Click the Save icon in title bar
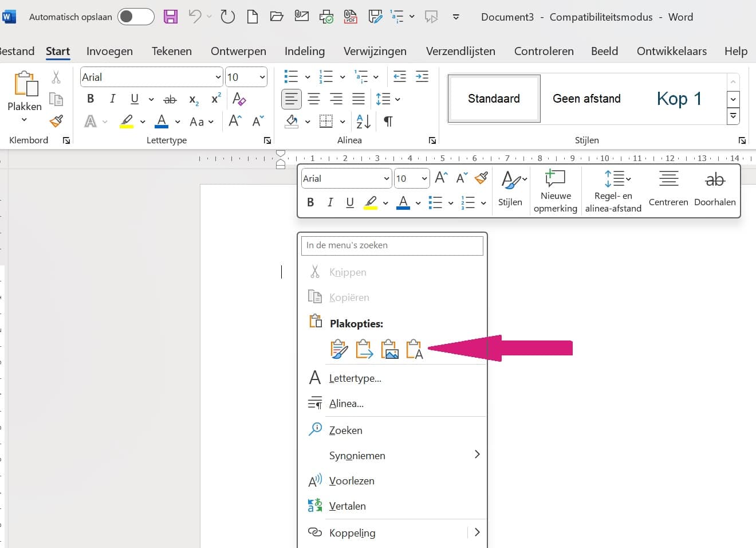The height and width of the screenshot is (548, 756). (171, 17)
